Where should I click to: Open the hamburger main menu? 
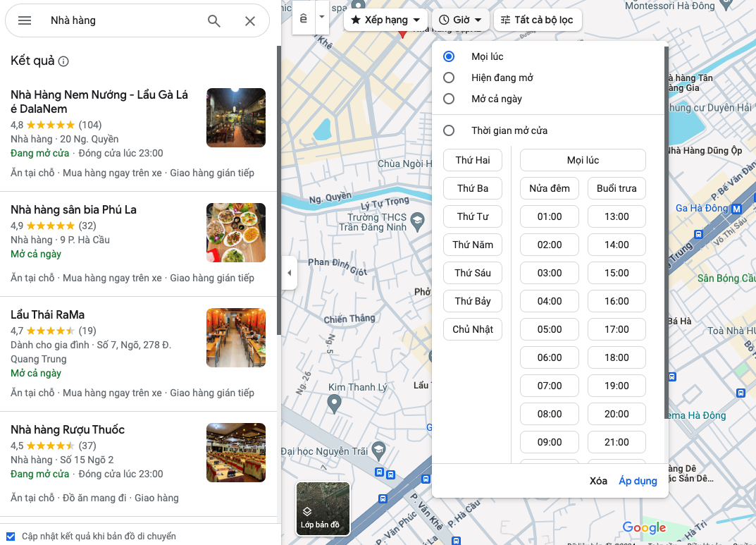coord(25,20)
